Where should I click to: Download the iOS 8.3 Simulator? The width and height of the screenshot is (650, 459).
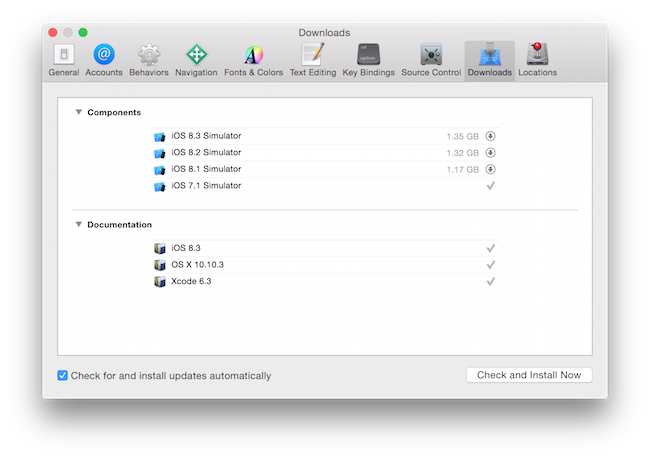tap(490, 136)
